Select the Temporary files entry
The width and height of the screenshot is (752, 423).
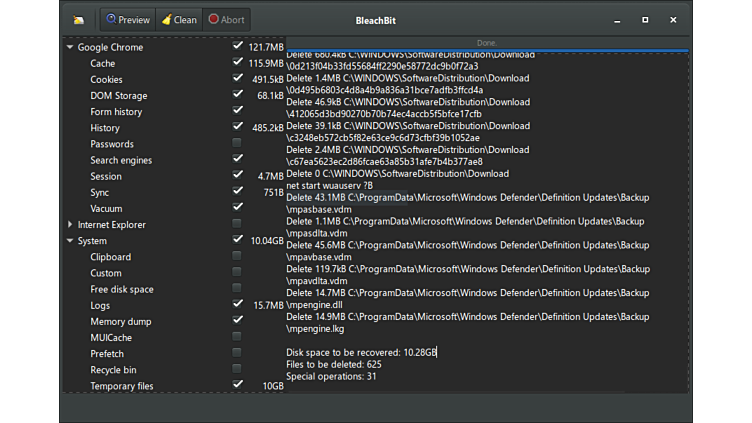[x=121, y=386]
